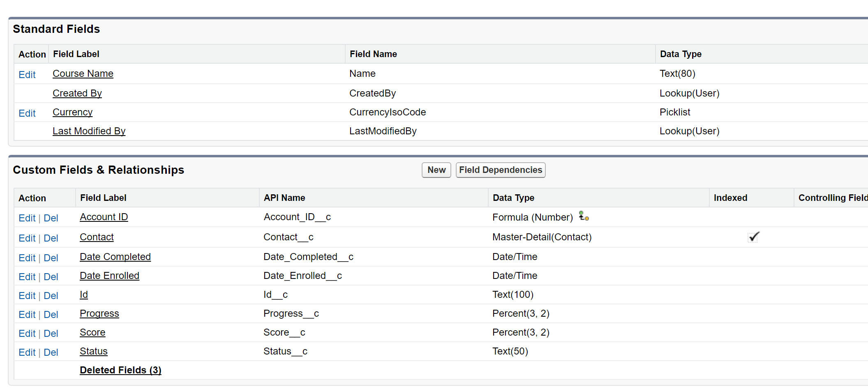This screenshot has width=868, height=389.
Task: Open the Deleted Fields (3) link
Action: click(x=120, y=370)
